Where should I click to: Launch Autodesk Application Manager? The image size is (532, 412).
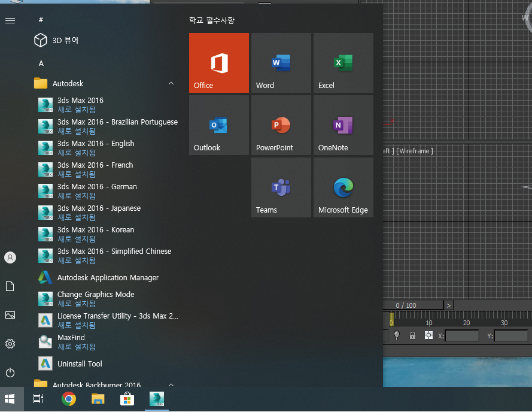click(x=107, y=277)
